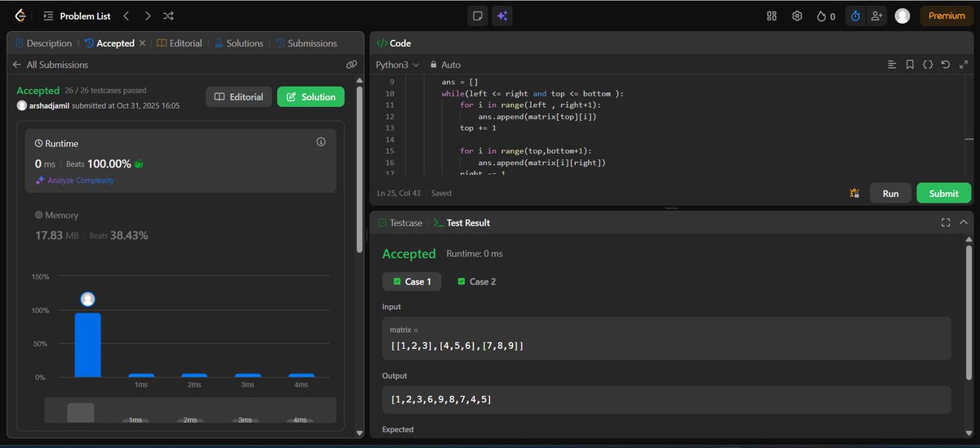The width and height of the screenshot is (980, 448).
Task: Select Case 2
Action: click(x=476, y=281)
